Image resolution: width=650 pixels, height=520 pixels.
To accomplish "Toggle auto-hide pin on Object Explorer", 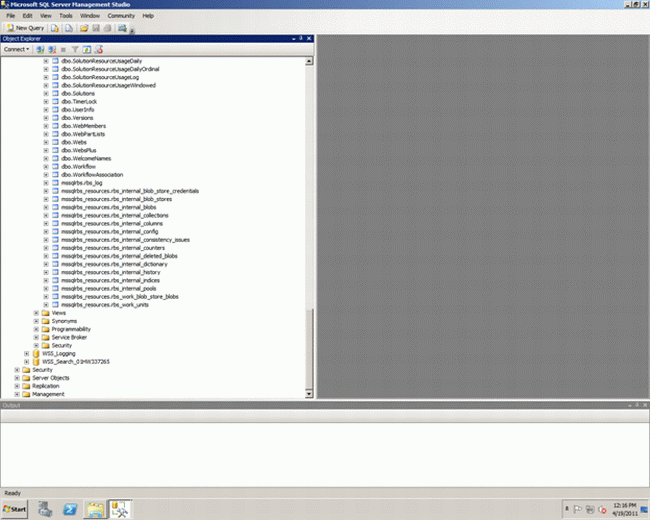I will (x=301, y=38).
